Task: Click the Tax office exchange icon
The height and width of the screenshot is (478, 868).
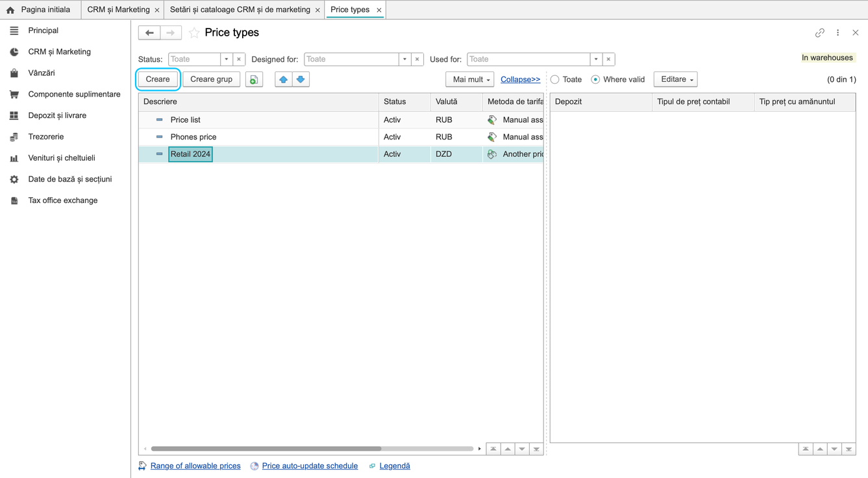Action: tap(14, 200)
